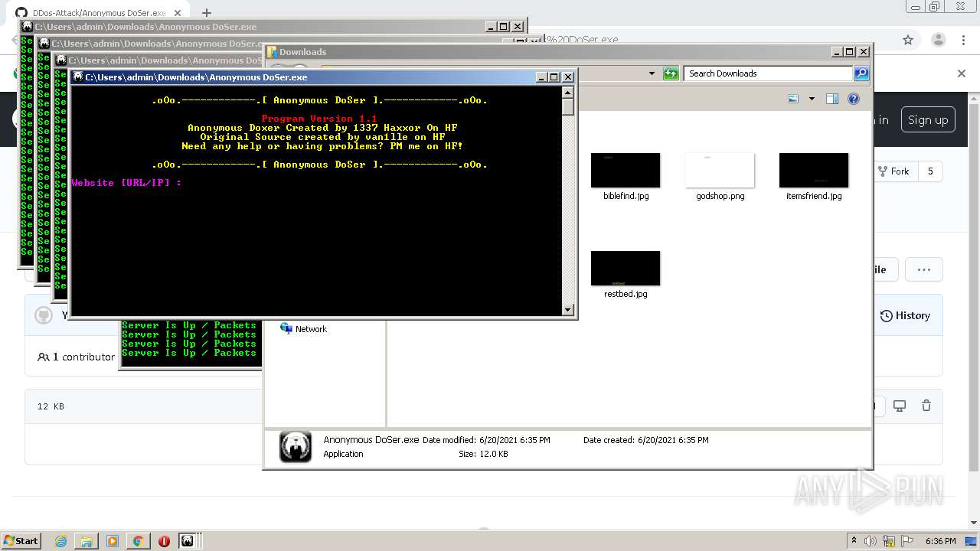Click the 6:36 PM clock
The width and height of the screenshot is (980, 551).
(941, 541)
